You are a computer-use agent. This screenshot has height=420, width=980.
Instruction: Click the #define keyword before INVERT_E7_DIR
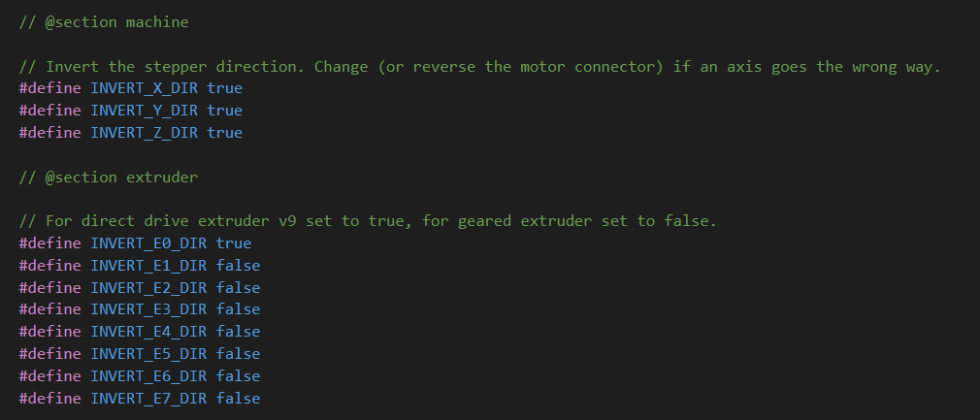tap(50, 398)
